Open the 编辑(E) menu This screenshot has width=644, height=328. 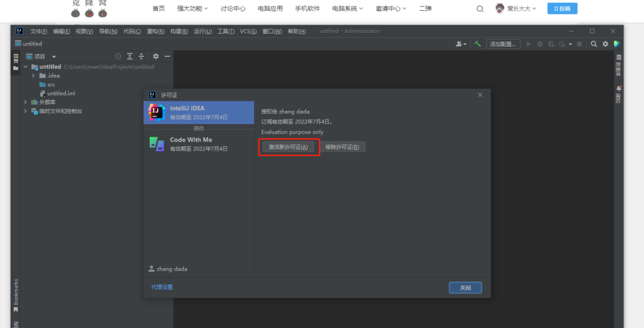coord(62,31)
